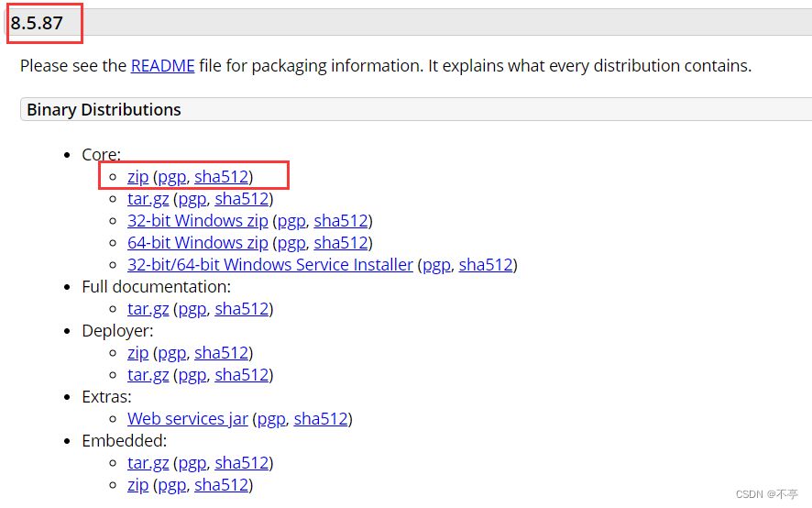
Task: Click the Embedded: list label
Action: (x=125, y=441)
